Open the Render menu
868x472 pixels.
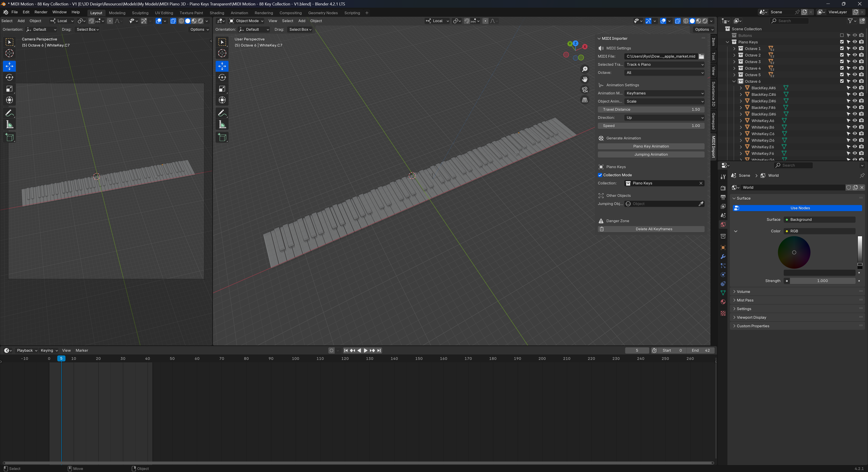click(x=41, y=12)
